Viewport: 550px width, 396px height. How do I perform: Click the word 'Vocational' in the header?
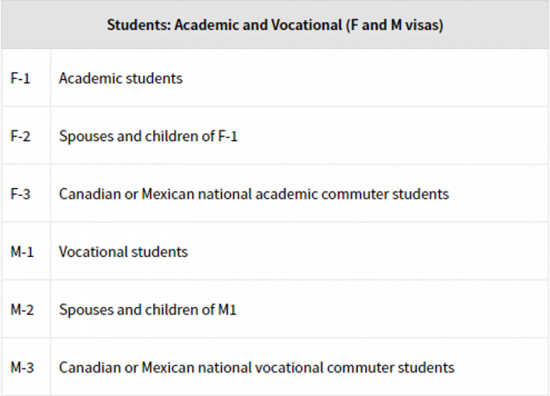point(307,25)
